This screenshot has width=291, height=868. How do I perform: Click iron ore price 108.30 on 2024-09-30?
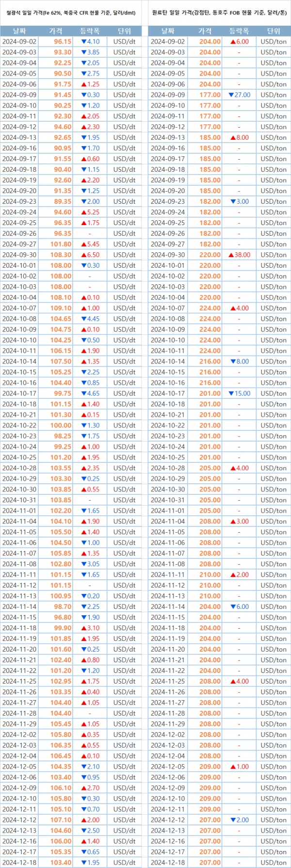click(x=61, y=255)
